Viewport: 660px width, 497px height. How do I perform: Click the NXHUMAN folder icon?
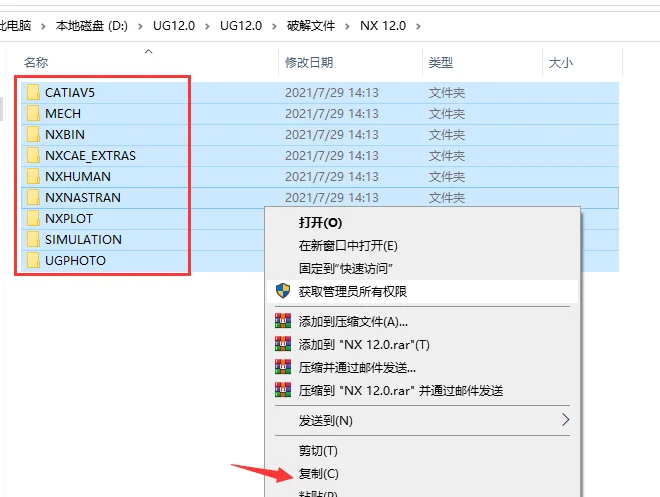click(33, 176)
